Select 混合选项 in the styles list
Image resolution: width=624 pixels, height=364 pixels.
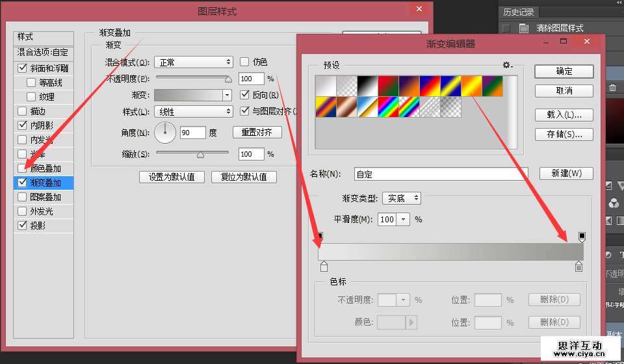point(43,53)
